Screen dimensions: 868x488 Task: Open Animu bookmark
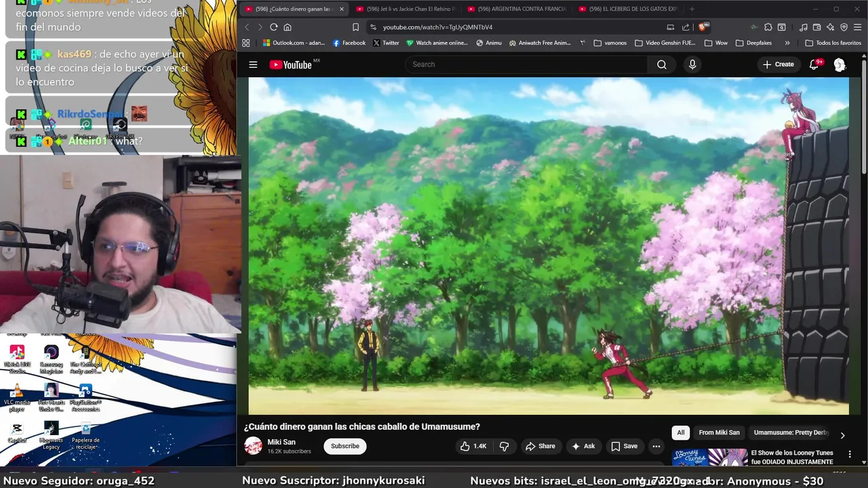489,43
